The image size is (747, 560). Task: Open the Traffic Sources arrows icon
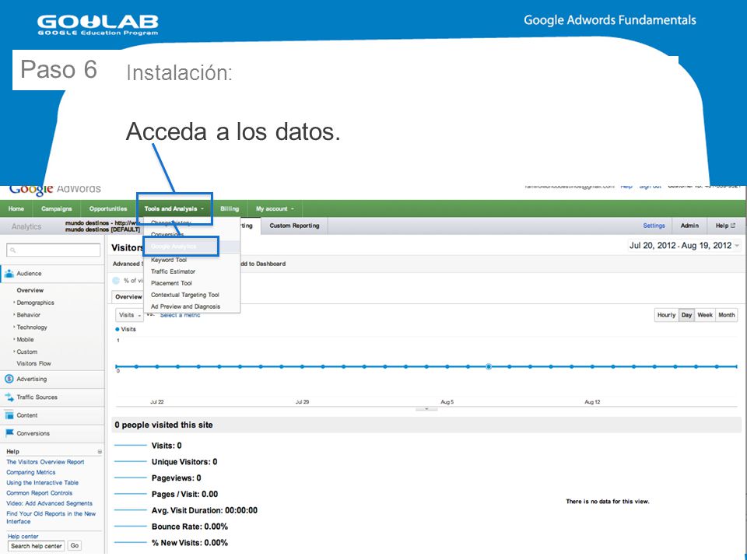point(9,397)
